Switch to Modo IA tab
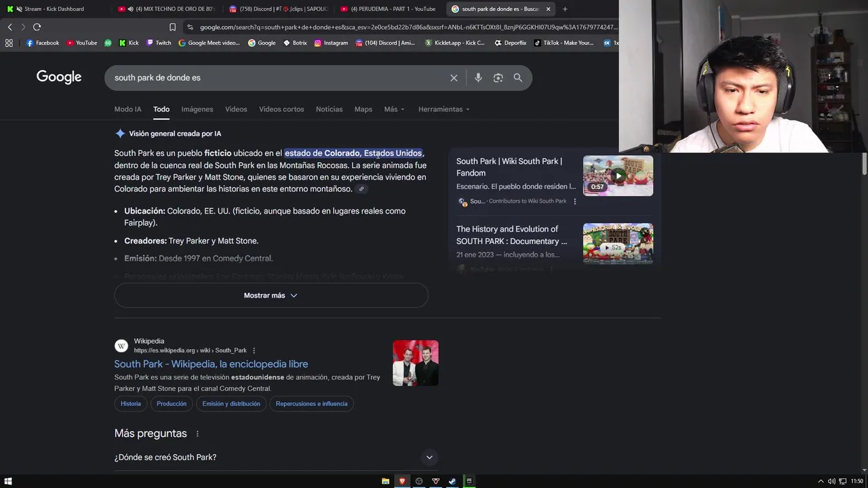Image resolution: width=868 pixels, height=488 pixels. pos(127,109)
